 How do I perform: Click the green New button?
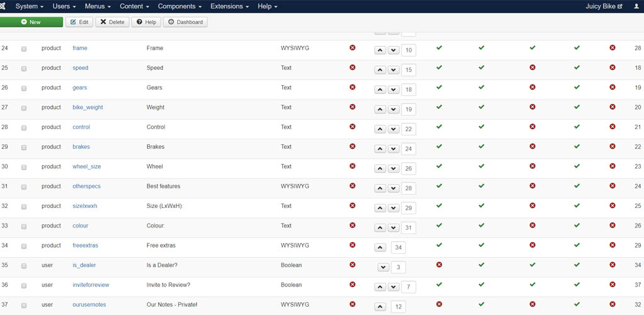pos(32,22)
